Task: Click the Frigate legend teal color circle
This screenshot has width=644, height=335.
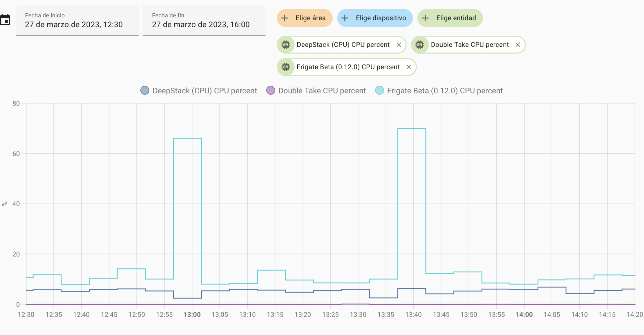Action: [x=379, y=90]
